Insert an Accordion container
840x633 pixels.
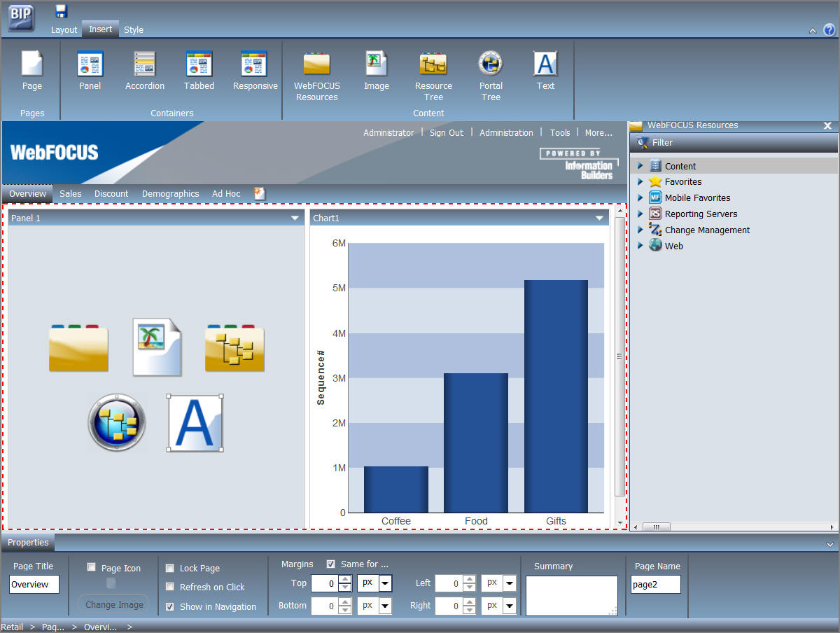coord(145,70)
